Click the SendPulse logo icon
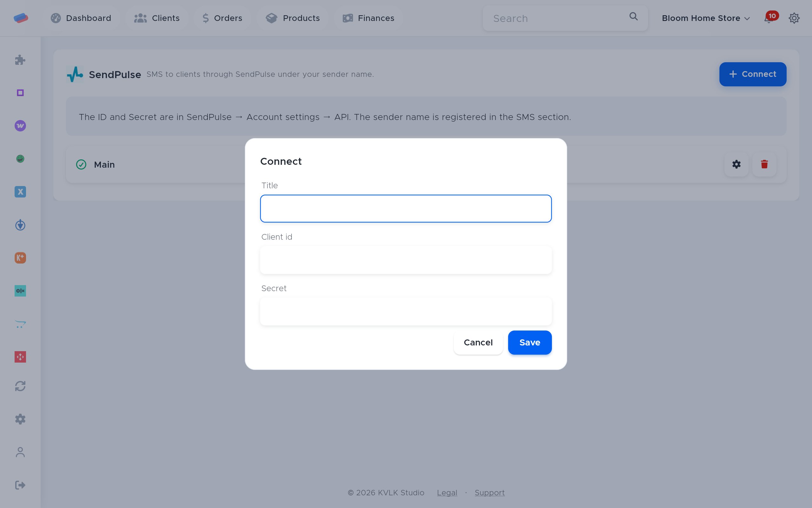The image size is (812, 508). [x=75, y=74]
